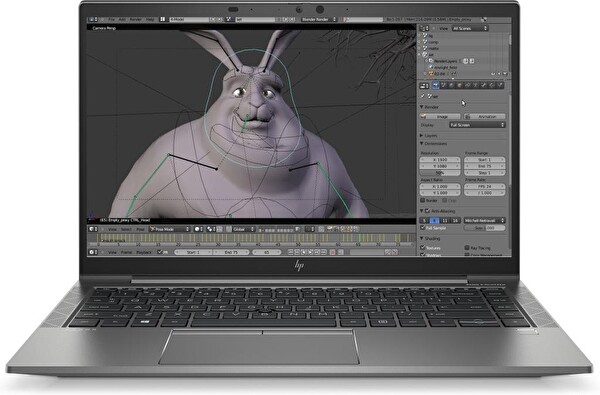The image size is (600, 395).
Task: Click the green current-frame marker in timeline
Action: coord(359,238)
